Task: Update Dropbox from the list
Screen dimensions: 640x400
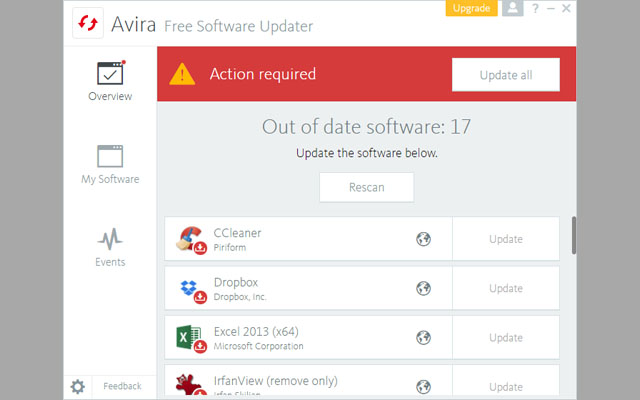Action: 505,289
